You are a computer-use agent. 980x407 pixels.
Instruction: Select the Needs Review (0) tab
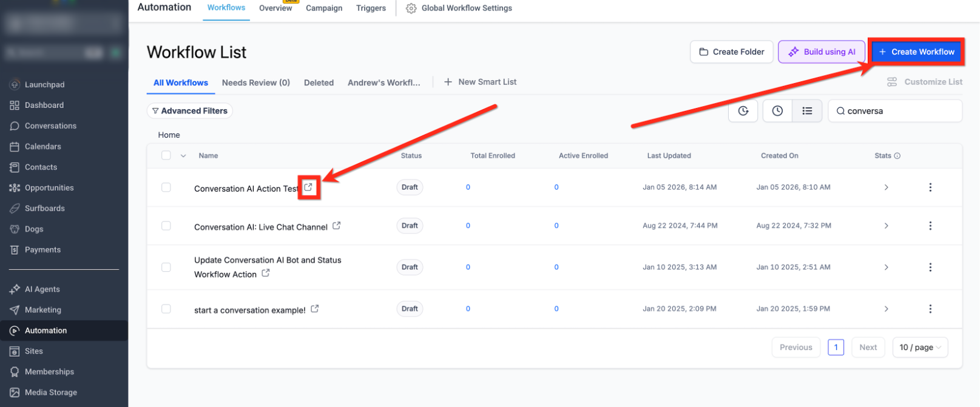256,82
